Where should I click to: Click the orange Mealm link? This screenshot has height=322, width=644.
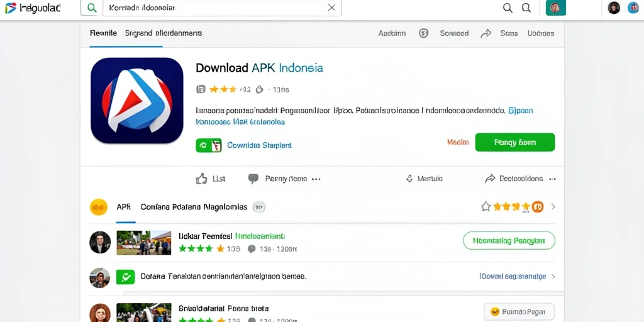[458, 142]
